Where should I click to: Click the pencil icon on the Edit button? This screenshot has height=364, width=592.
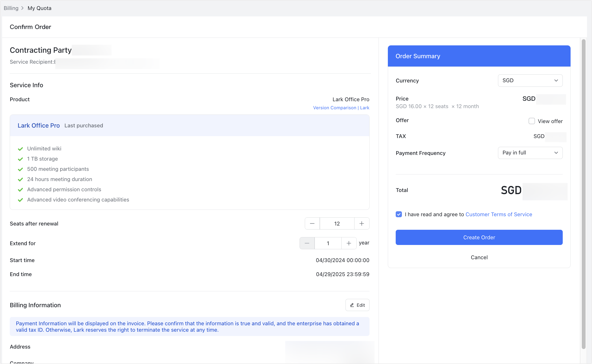[x=352, y=305]
